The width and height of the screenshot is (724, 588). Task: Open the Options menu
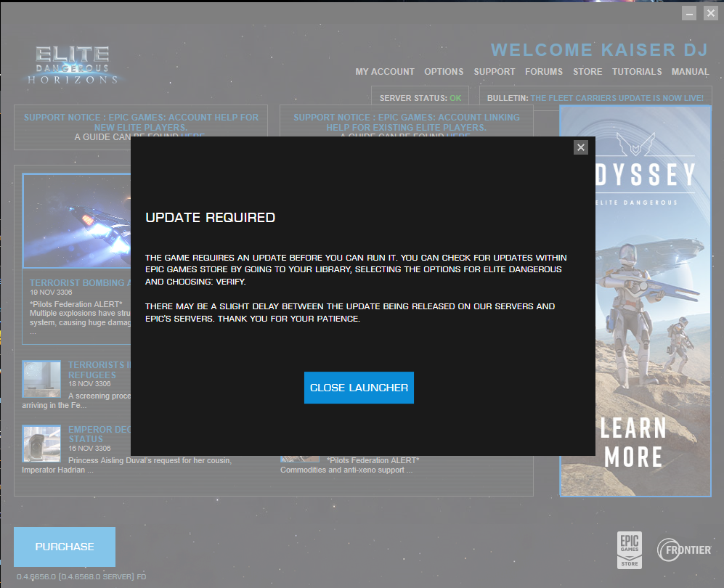[444, 72]
